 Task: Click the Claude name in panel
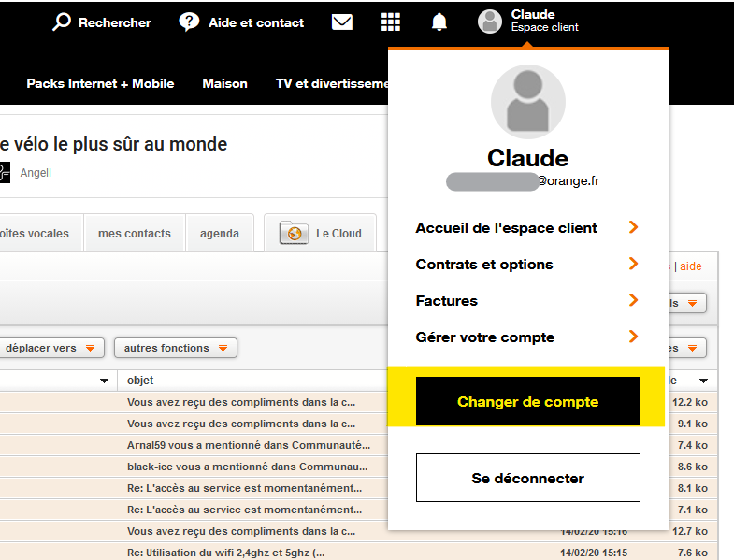pos(528,158)
